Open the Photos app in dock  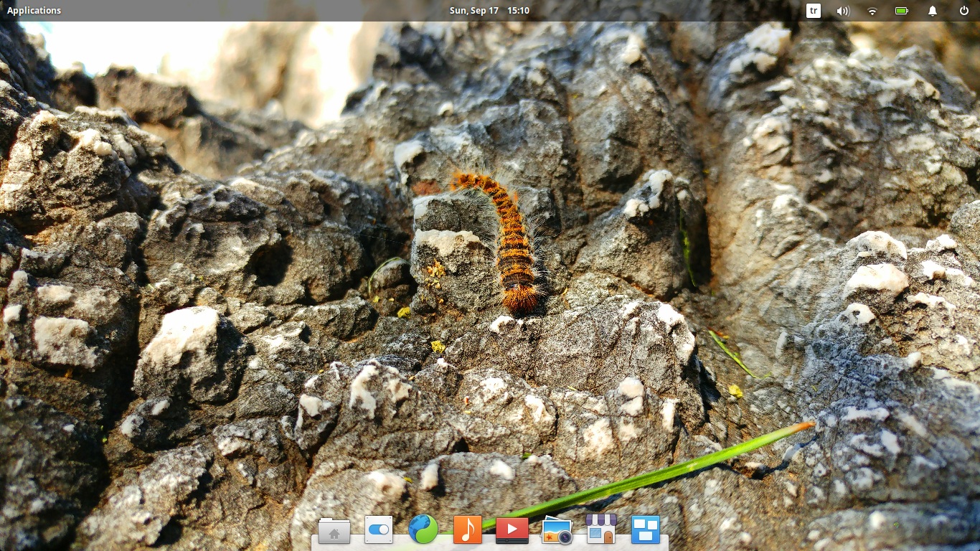(x=557, y=530)
